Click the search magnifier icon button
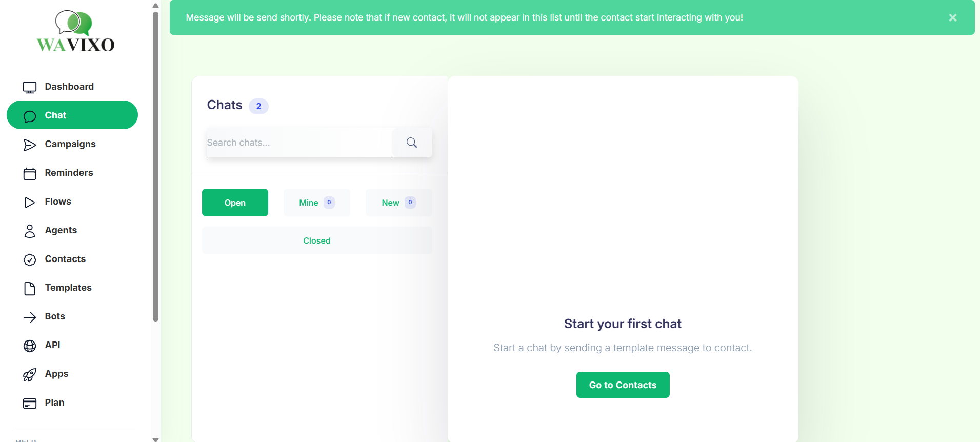This screenshot has width=980, height=442. pos(412,143)
